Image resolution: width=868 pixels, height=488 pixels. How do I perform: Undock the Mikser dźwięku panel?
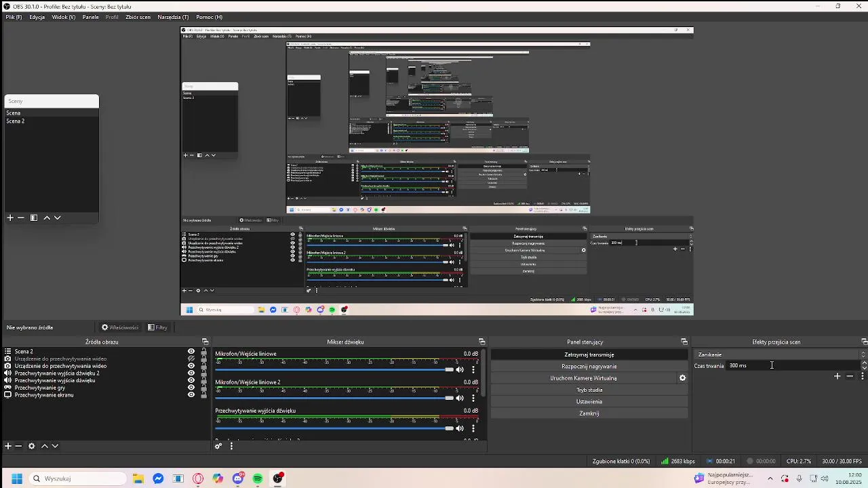(x=481, y=342)
